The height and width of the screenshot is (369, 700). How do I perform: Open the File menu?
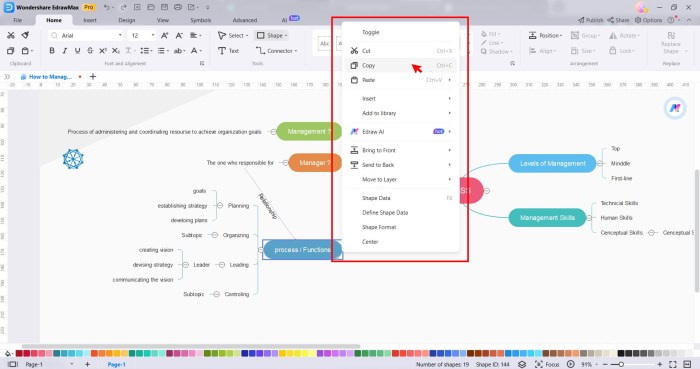point(18,20)
